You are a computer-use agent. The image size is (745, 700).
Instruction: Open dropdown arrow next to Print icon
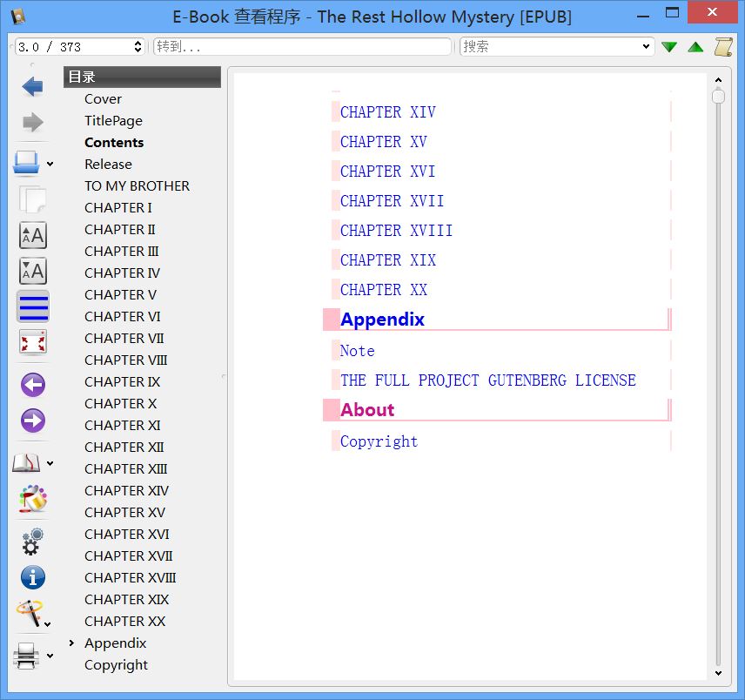[50, 656]
